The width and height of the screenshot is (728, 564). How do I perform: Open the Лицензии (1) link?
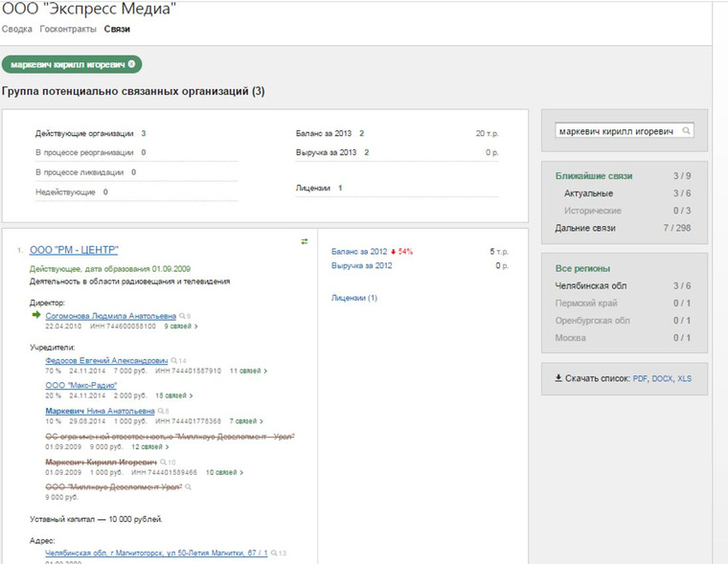click(x=354, y=298)
